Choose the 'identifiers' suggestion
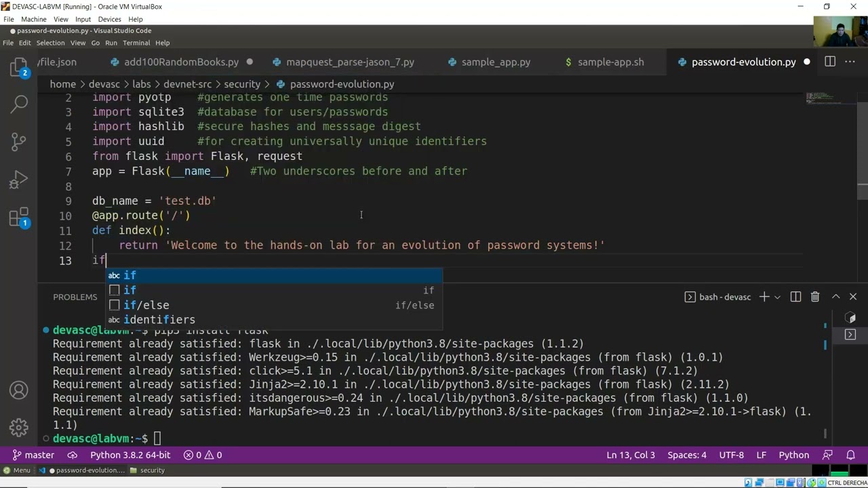This screenshot has height=488, width=868. pyautogui.click(x=274, y=320)
